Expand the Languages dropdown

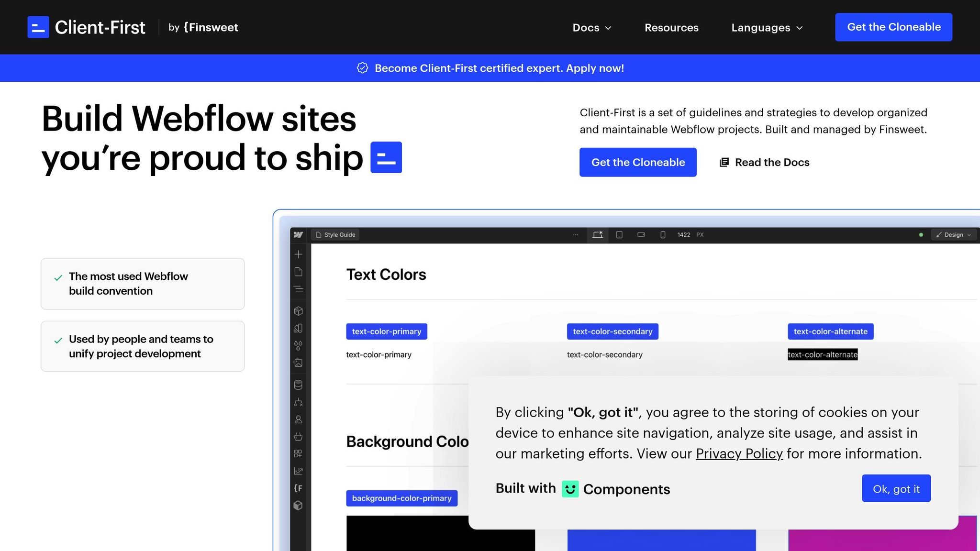pyautogui.click(x=767, y=28)
